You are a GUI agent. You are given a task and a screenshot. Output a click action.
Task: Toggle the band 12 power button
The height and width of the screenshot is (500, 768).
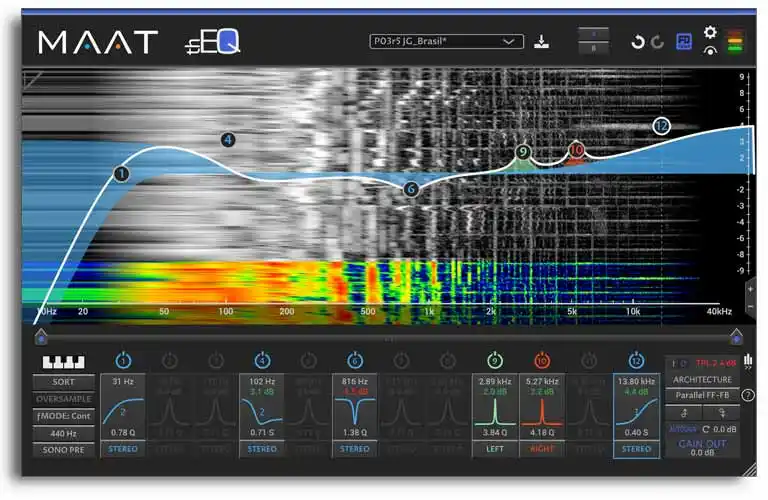[636, 360]
